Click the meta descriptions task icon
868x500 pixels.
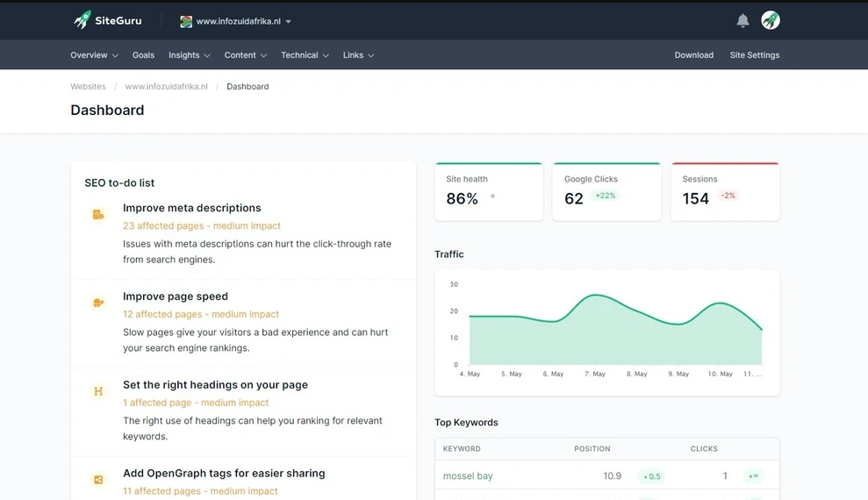98,215
